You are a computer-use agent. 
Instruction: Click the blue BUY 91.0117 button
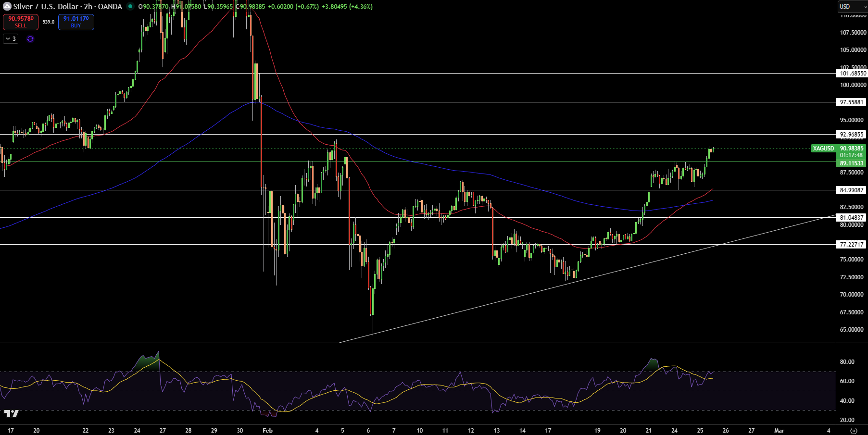point(76,22)
